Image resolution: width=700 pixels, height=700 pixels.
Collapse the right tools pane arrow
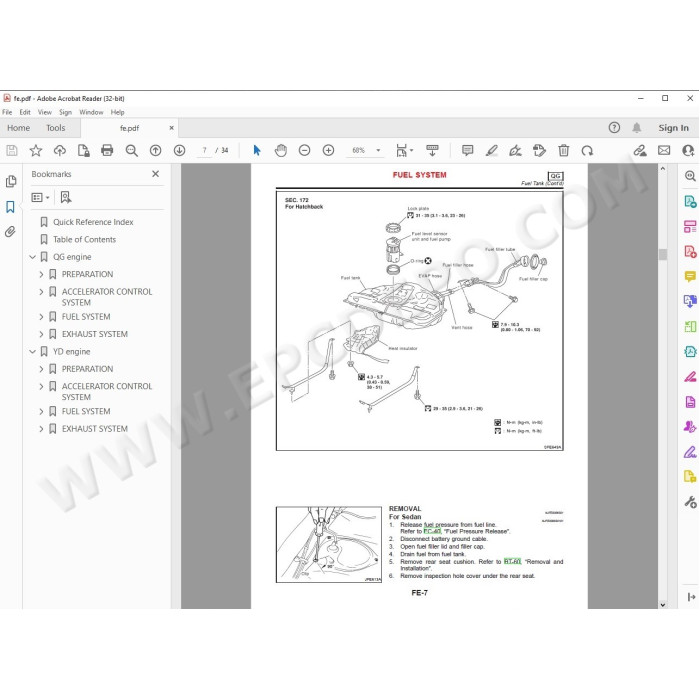(x=691, y=597)
